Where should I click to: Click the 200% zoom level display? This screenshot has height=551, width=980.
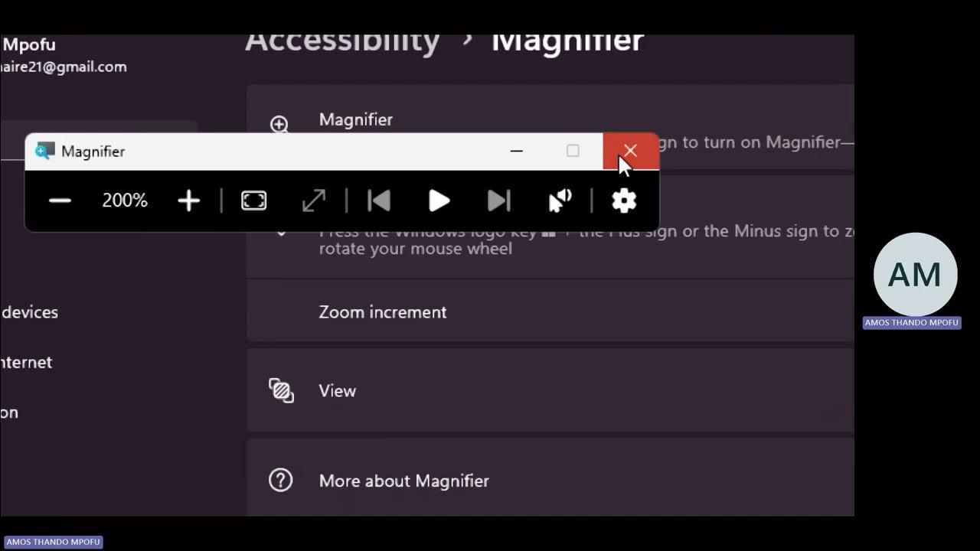125,201
